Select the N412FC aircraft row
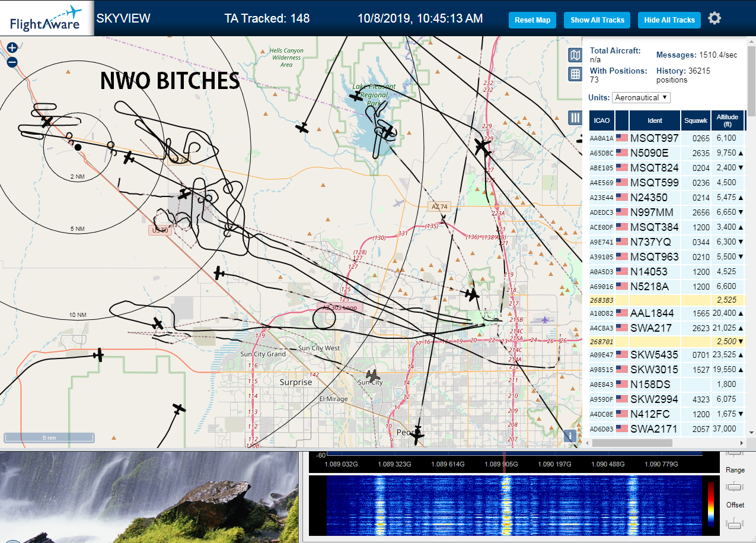This screenshot has width=756, height=543. (666, 414)
